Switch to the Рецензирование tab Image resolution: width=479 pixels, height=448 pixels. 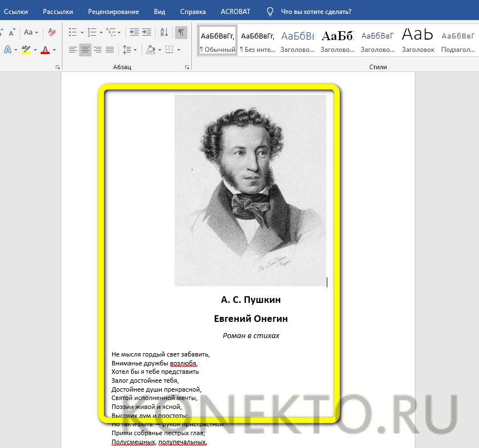click(x=113, y=12)
